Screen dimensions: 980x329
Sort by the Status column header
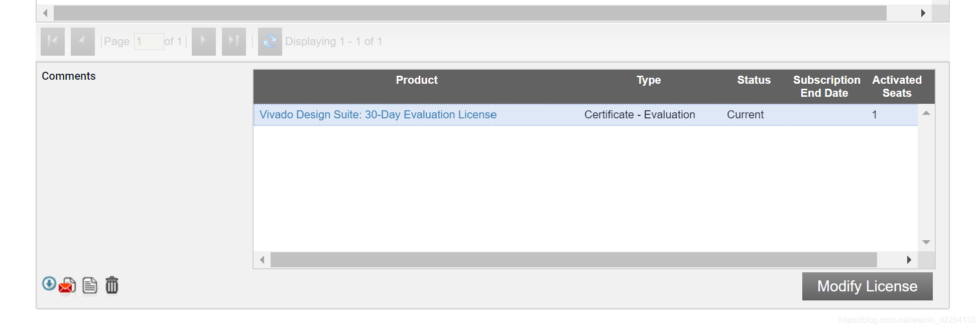point(754,80)
